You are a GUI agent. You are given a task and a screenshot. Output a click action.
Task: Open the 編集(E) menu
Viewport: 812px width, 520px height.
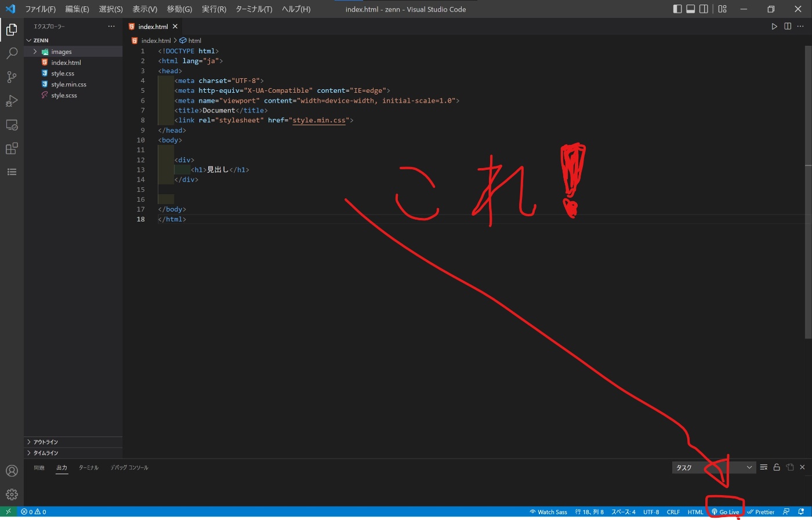77,9
